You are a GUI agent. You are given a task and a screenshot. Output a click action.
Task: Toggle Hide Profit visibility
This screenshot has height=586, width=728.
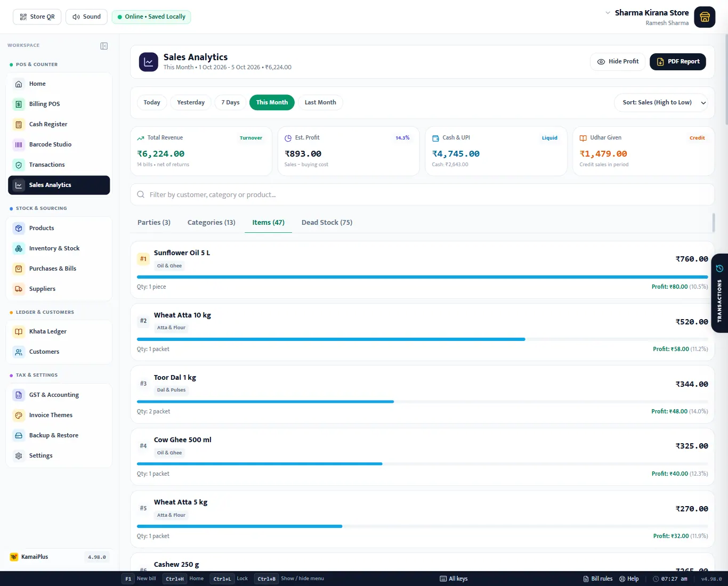pyautogui.click(x=618, y=62)
